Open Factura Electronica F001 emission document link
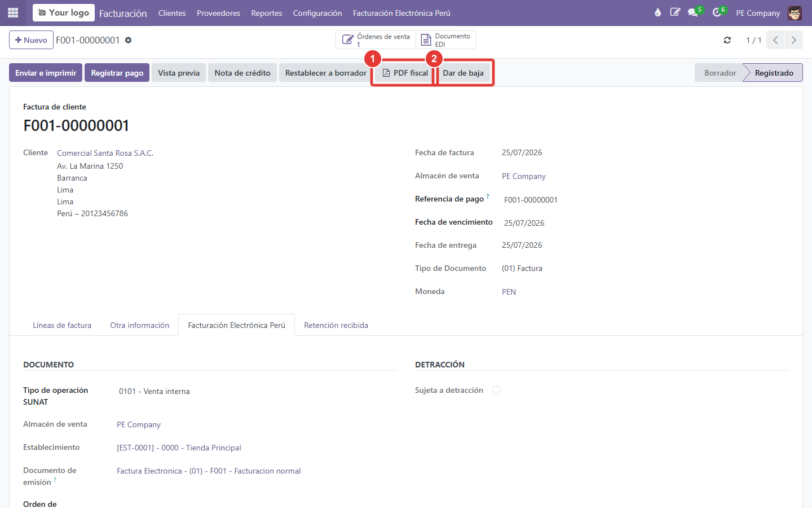The height and width of the screenshot is (508, 812). click(x=209, y=471)
